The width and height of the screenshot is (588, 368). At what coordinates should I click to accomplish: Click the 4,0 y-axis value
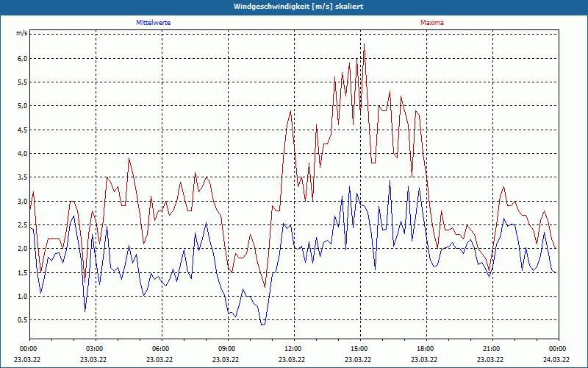click(x=23, y=153)
